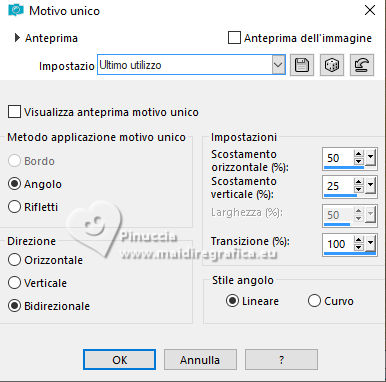This screenshot has height=382, width=386.
Task: Open Transizione slider dropdown arrow
Action: (370, 243)
